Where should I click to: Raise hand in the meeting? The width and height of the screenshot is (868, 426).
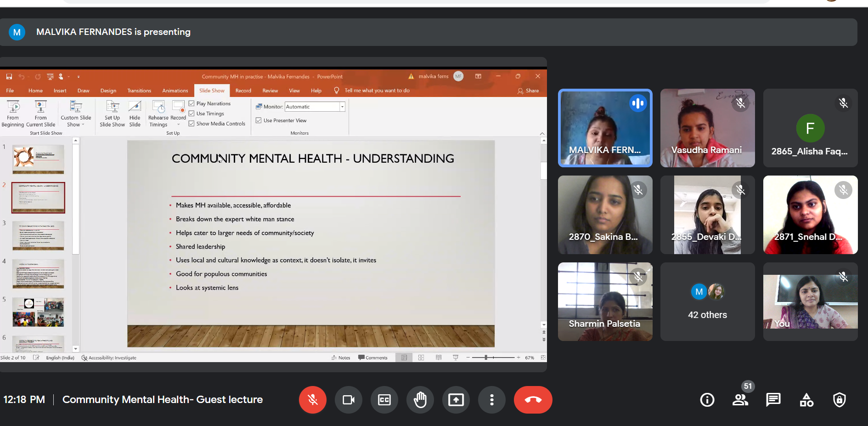click(x=420, y=399)
